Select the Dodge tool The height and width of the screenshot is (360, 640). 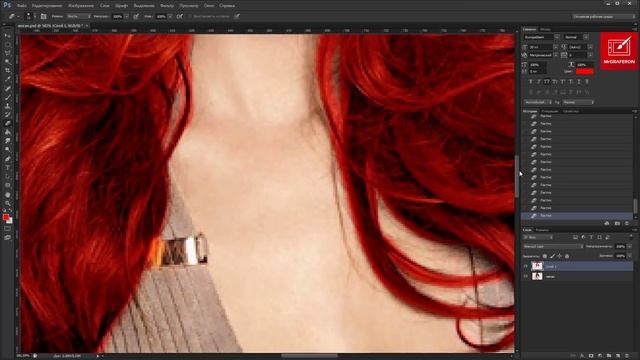pyautogui.click(x=7, y=150)
